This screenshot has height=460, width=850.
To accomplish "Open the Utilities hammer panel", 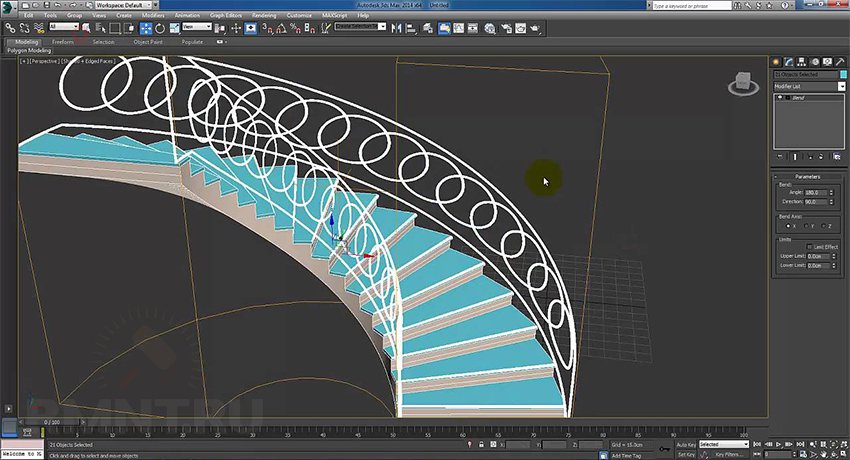I will click(839, 62).
